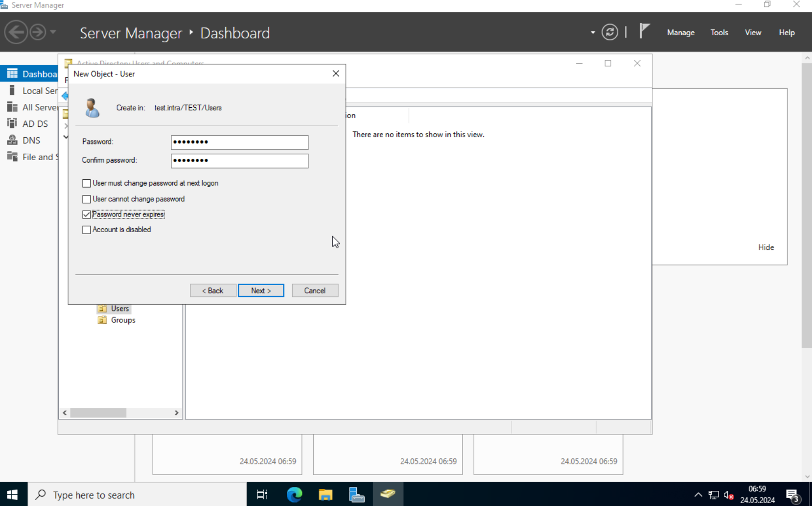This screenshot has width=812, height=506.
Task: Open the Tools menu
Action: 719,32
